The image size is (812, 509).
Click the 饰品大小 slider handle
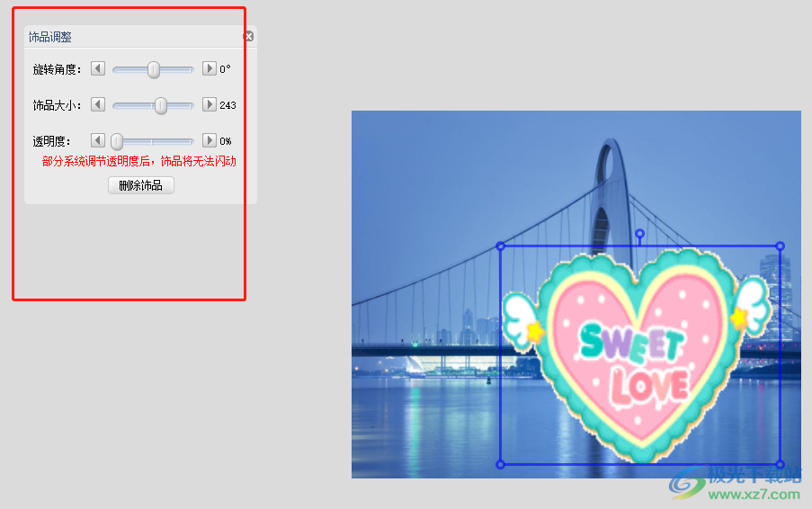coord(161,105)
